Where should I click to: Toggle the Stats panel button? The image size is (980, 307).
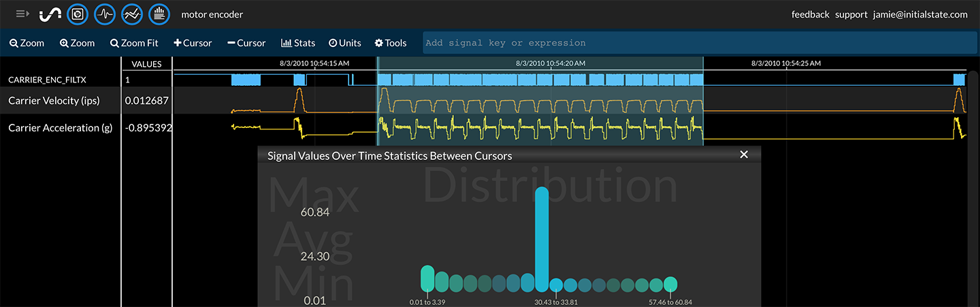pos(298,43)
